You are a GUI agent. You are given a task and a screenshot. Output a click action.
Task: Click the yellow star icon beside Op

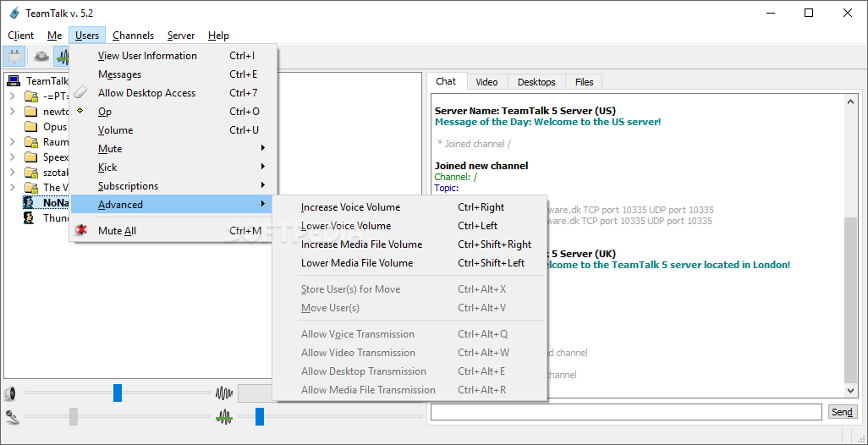point(80,111)
